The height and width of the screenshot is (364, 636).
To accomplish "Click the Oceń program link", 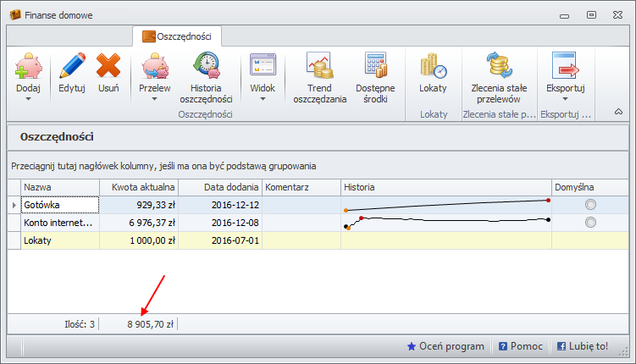I will tap(445, 346).
